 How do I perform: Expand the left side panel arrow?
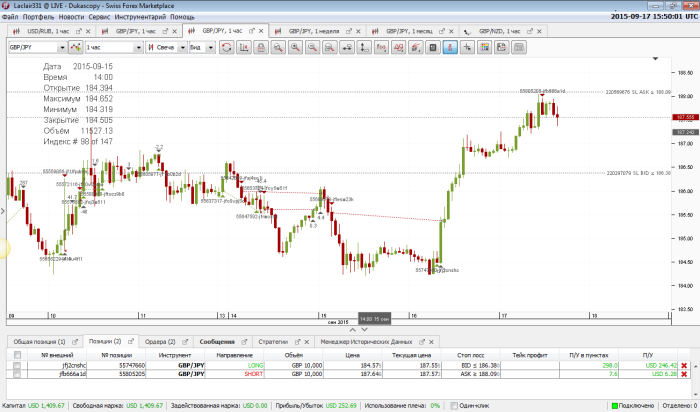[x=3, y=211]
